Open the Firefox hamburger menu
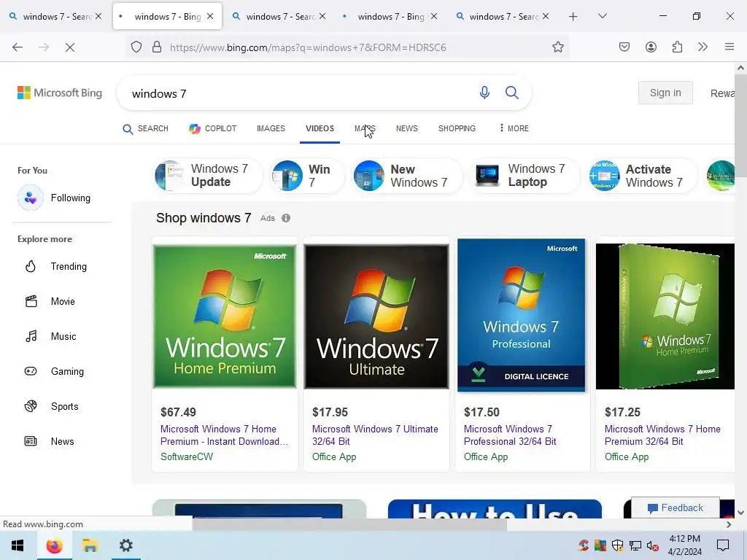The height and width of the screenshot is (560, 747). tap(729, 47)
